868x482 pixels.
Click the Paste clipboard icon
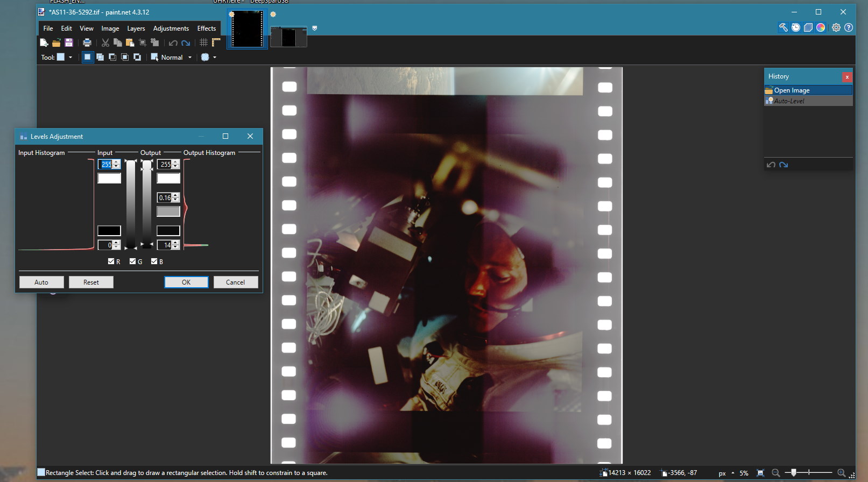tap(130, 42)
